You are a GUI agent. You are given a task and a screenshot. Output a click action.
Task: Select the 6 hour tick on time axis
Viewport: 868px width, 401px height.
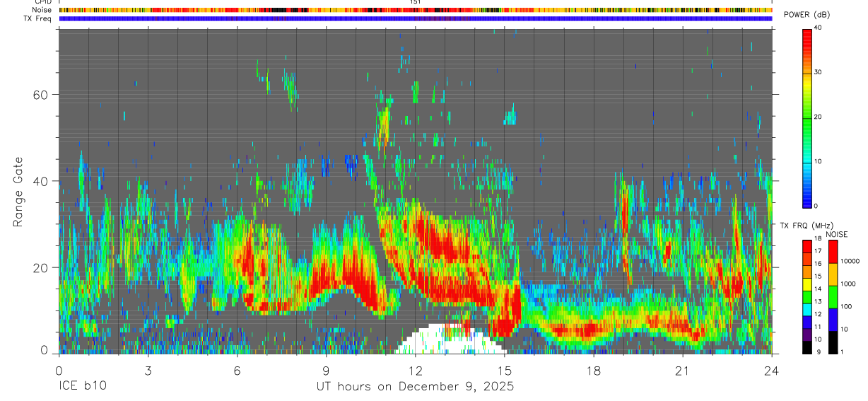click(237, 370)
